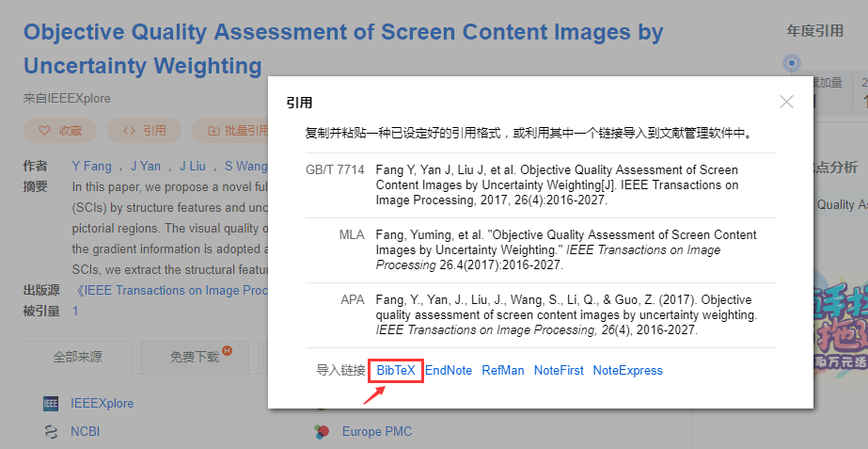Viewport: 868px width, 449px height.
Task: Open author J Yan's page
Action: click(x=146, y=166)
